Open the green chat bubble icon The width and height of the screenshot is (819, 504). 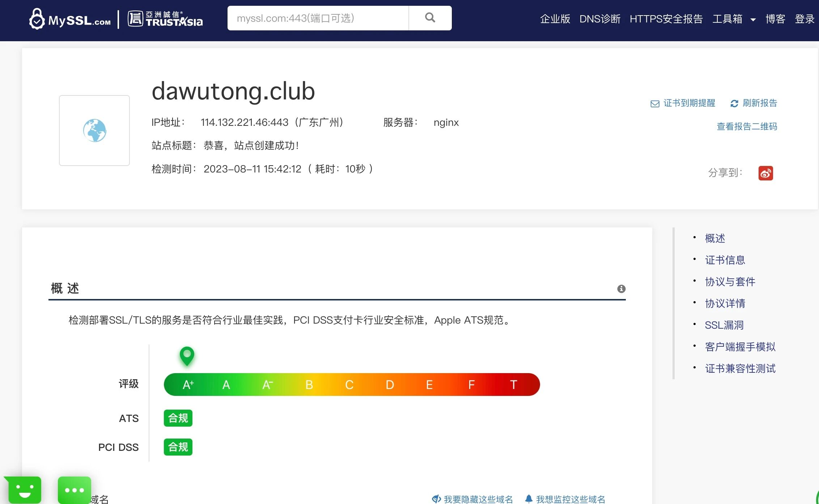(75, 490)
